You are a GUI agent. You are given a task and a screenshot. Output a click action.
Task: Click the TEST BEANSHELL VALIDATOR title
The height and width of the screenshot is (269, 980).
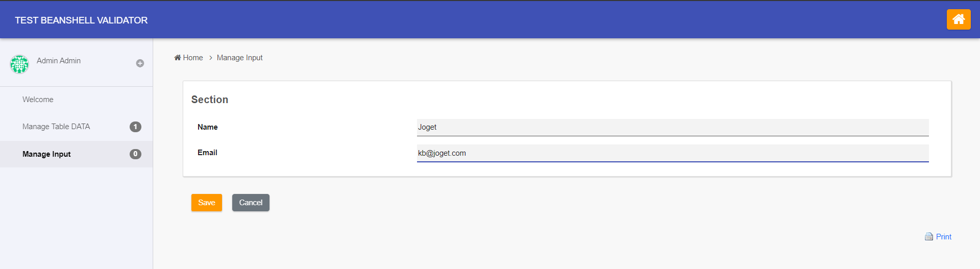pyautogui.click(x=81, y=20)
